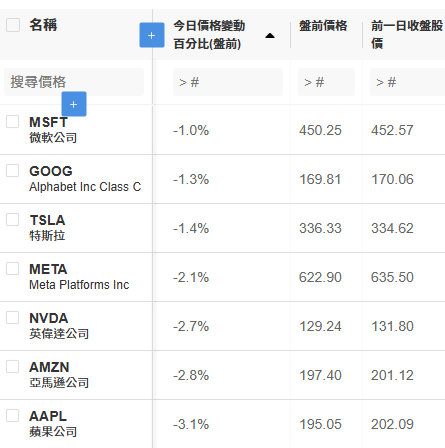Click the blue plus button under search field
Screen dimensions: 445x448
coord(74,104)
